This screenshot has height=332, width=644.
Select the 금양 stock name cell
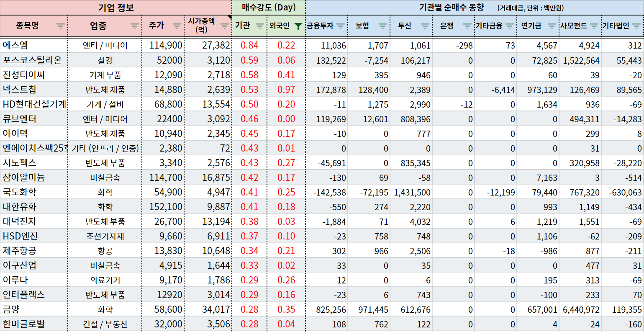(34, 309)
